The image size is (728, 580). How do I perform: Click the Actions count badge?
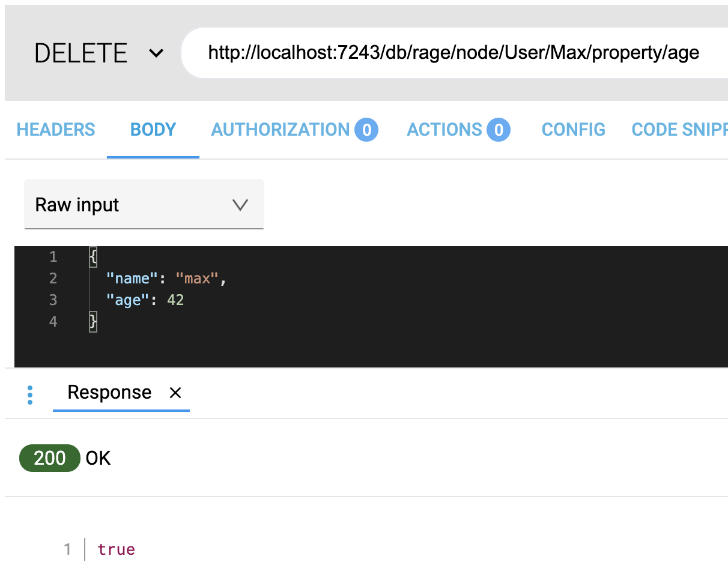point(498,130)
